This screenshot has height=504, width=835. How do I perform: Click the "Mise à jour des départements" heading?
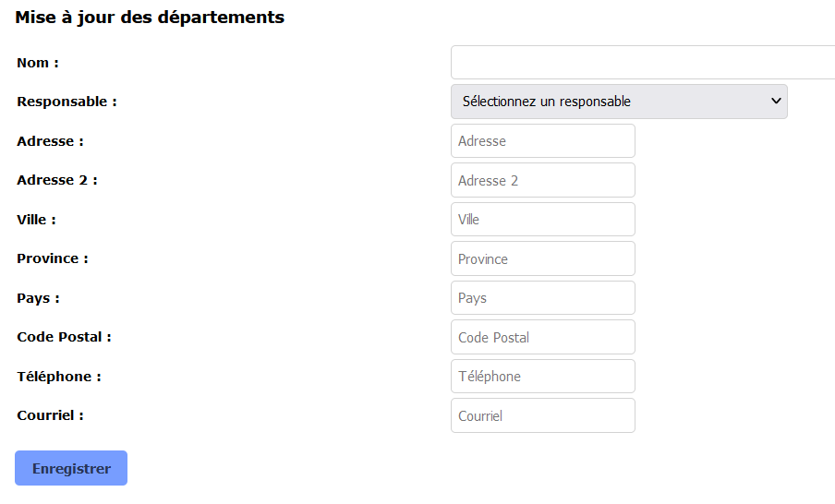point(150,18)
